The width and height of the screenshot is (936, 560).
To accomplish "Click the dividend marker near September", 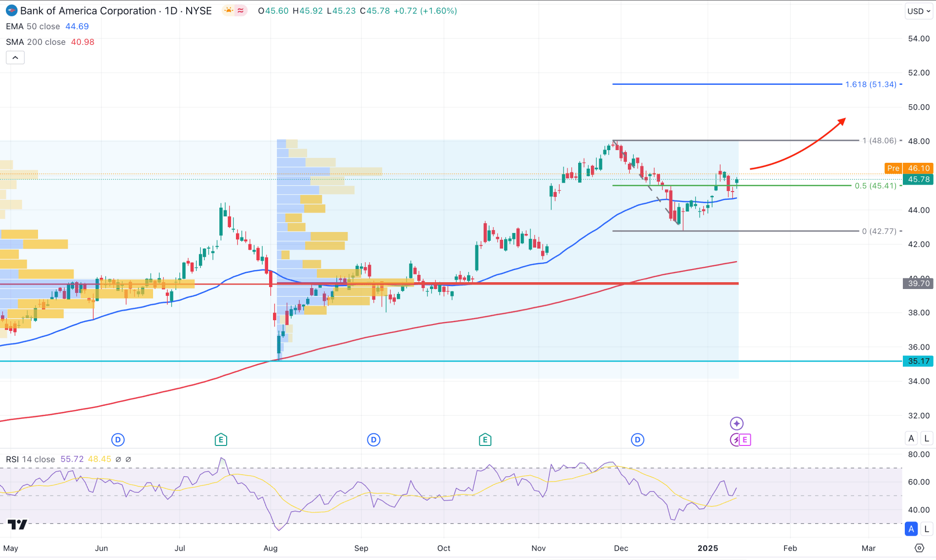I will click(x=373, y=440).
